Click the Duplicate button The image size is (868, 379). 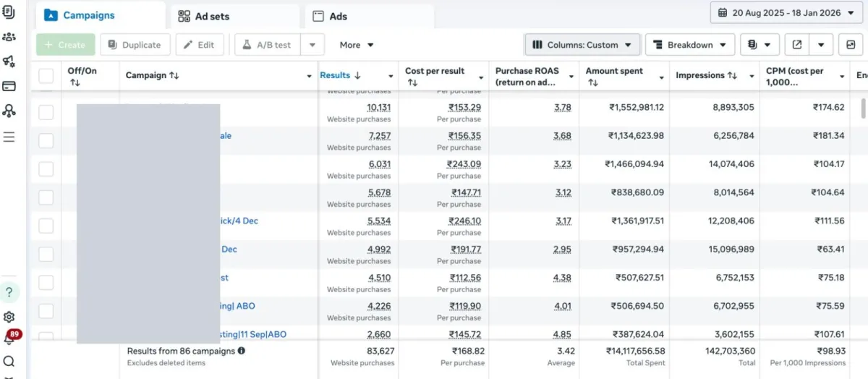[135, 45]
